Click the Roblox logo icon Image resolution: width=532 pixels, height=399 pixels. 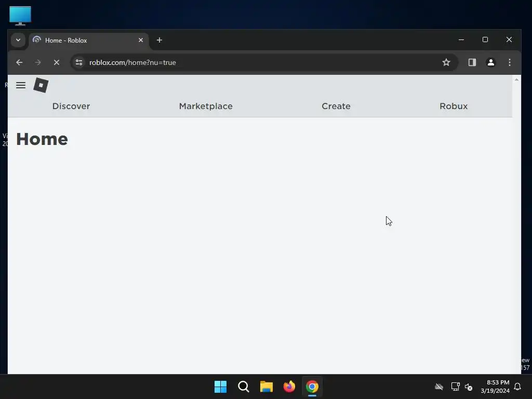pyautogui.click(x=41, y=85)
